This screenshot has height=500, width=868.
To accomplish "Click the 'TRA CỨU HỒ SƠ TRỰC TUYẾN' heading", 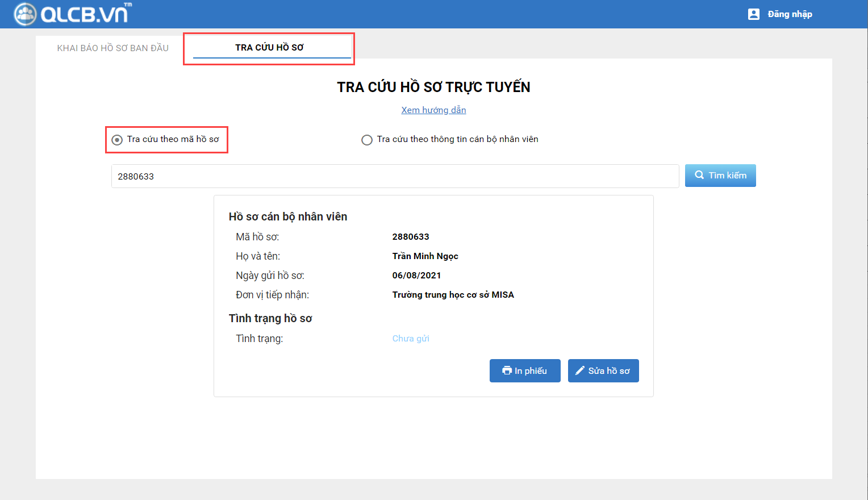I will point(433,87).
